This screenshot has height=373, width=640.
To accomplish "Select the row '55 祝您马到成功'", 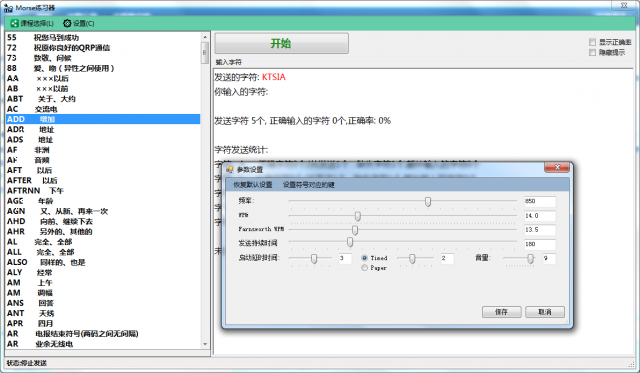I will pos(103,38).
